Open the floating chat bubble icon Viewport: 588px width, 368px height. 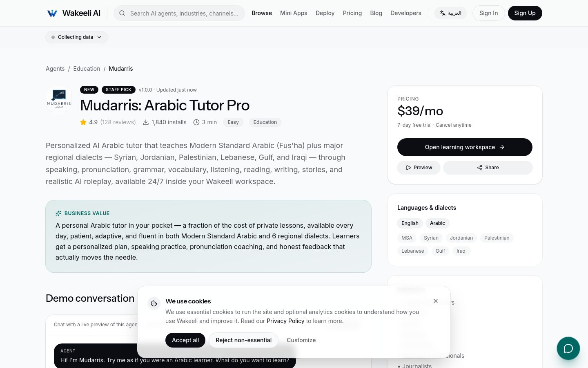[568, 348]
